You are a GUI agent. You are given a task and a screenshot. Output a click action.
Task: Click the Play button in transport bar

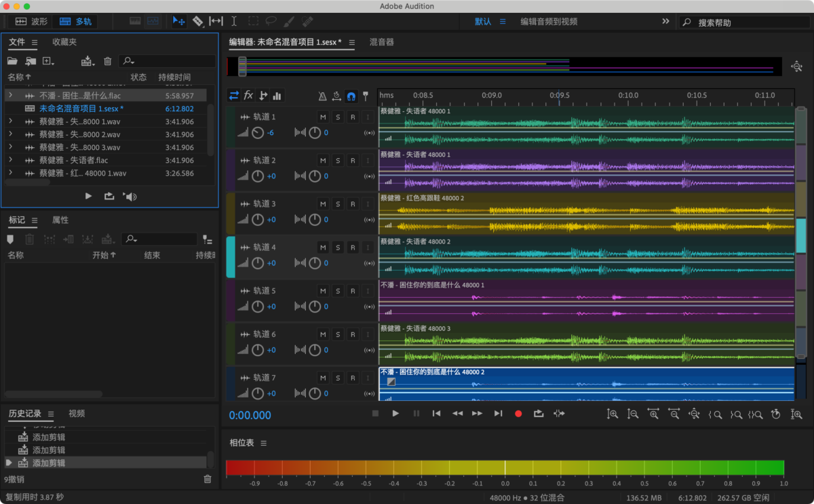(x=395, y=413)
